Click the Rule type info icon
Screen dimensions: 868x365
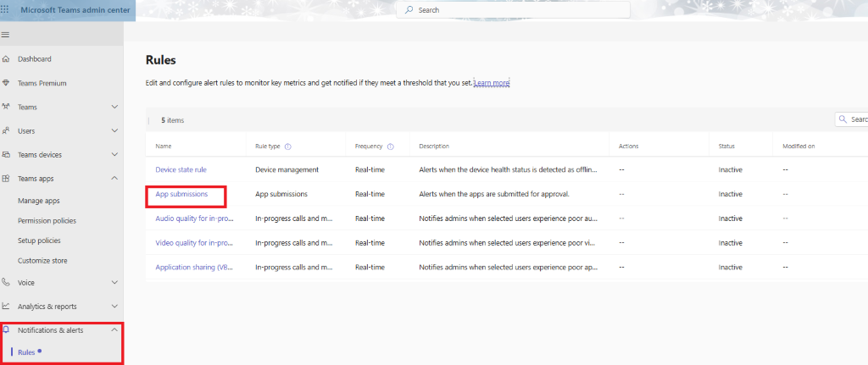click(288, 147)
